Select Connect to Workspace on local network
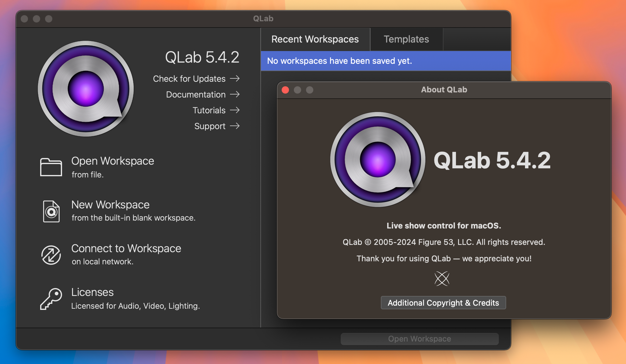 pos(126,255)
